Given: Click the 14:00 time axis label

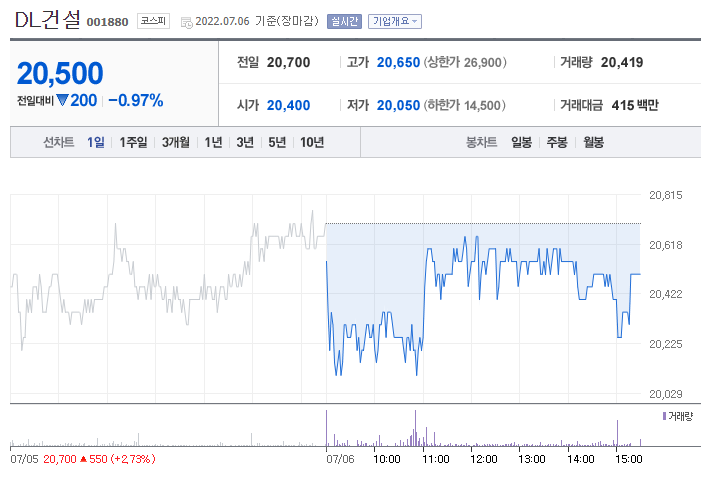Looking at the screenshot, I should point(581,459).
